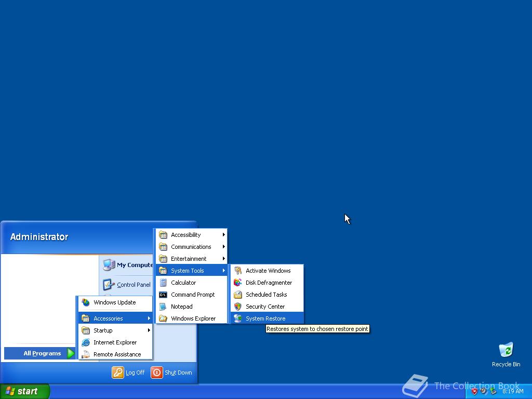Click the Windows Explorer folder icon
This screenshot has height=399, width=532.
[163, 318]
